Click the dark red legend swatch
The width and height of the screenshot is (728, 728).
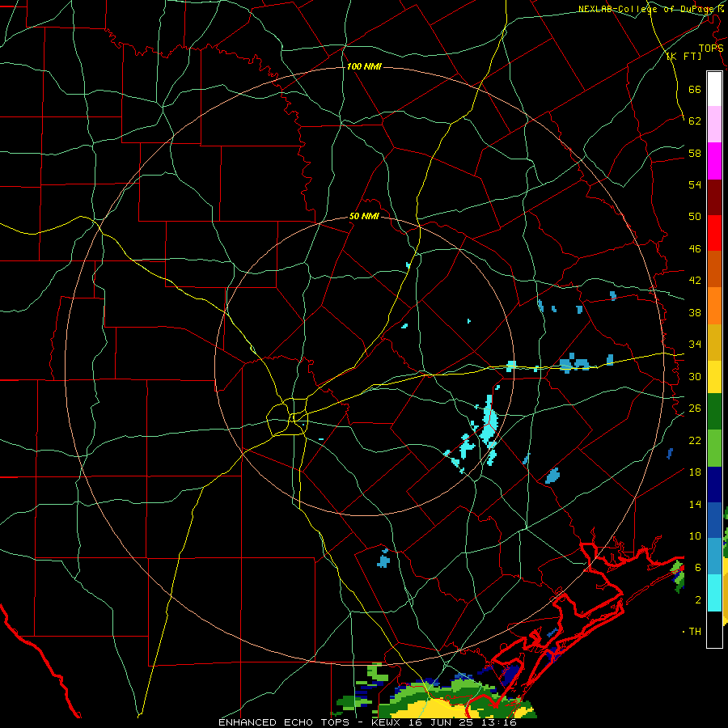tap(714, 197)
